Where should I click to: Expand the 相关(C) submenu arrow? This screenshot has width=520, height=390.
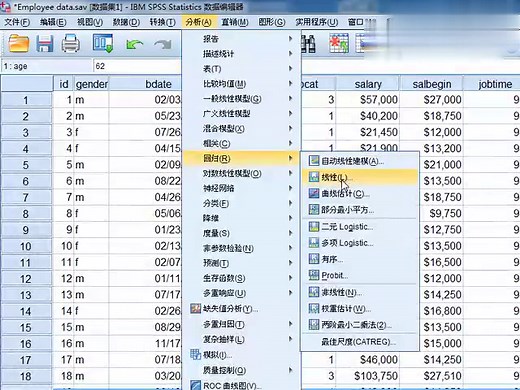291,143
